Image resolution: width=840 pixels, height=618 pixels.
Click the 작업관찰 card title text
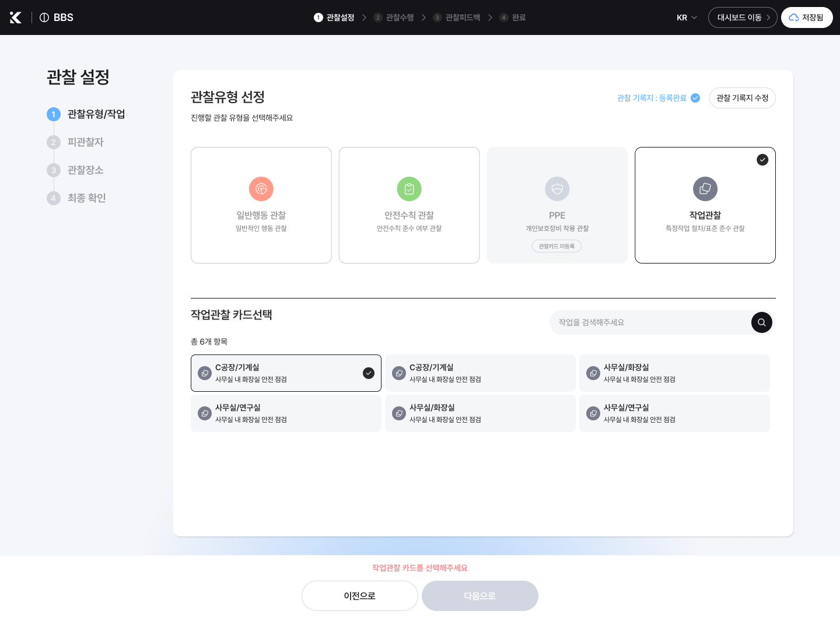705,215
